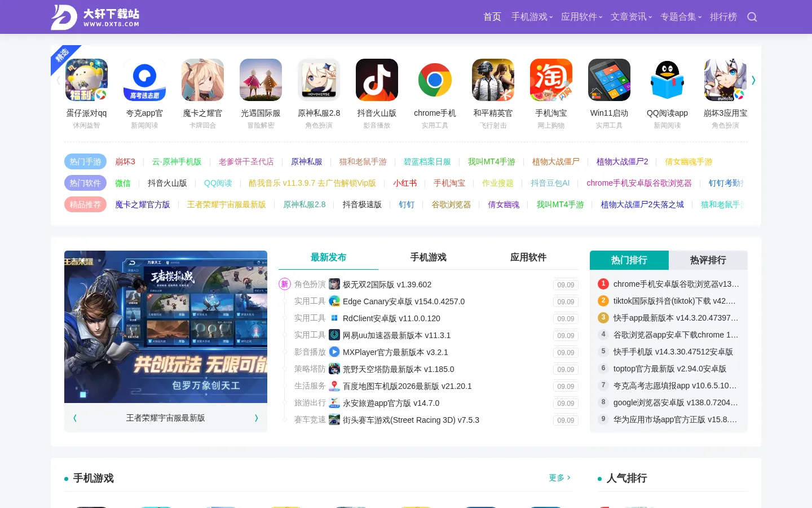Switch to 热门排行 tab
Image resolution: width=812 pixels, height=508 pixels.
click(x=629, y=260)
